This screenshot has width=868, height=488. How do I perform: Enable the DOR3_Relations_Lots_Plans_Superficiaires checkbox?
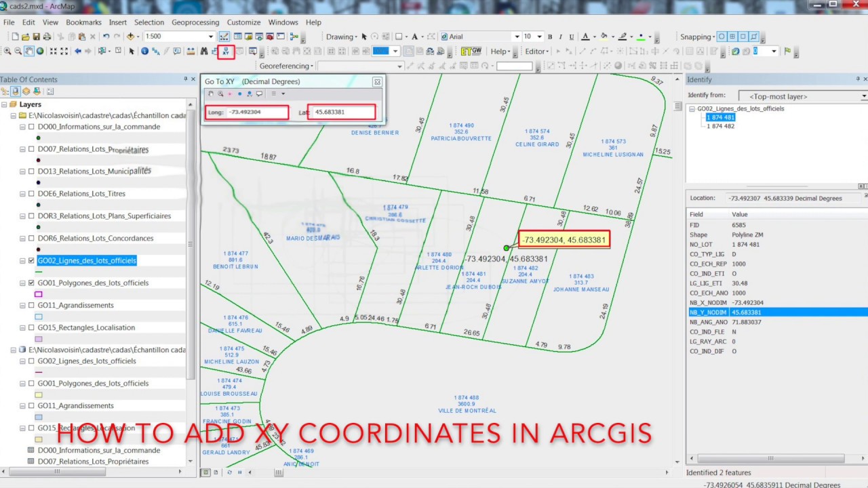click(x=31, y=216)
